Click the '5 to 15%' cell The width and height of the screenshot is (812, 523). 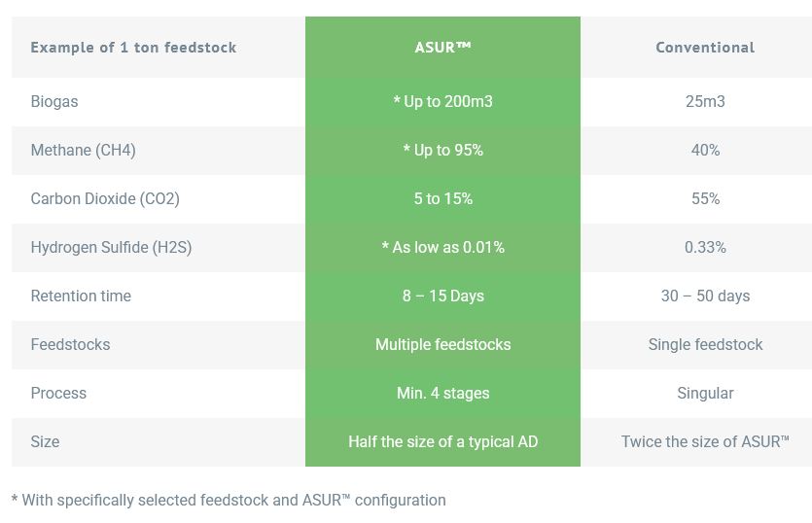click(x=442, y=198)
